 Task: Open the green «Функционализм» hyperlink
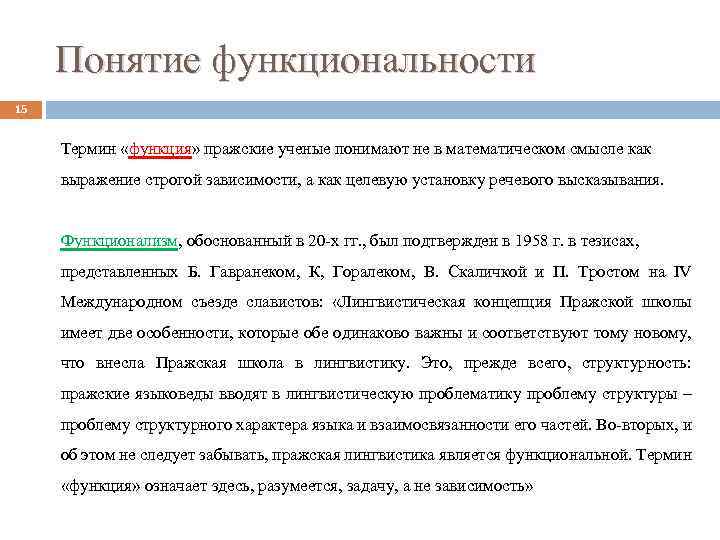tap(119, 241)
